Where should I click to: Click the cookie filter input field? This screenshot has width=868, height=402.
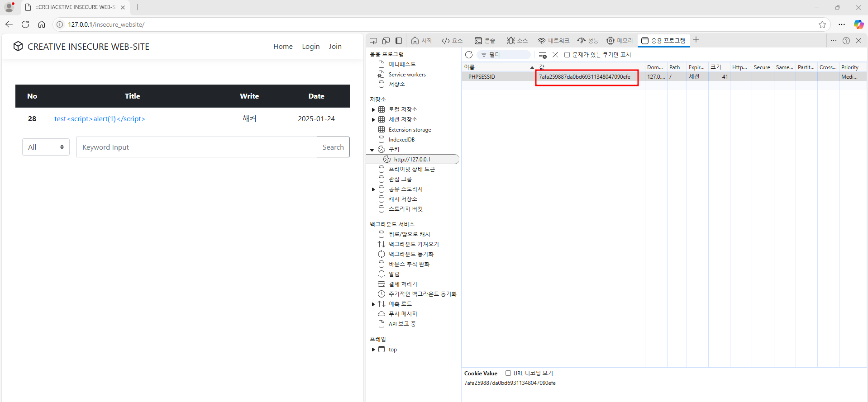click(504, 55)
